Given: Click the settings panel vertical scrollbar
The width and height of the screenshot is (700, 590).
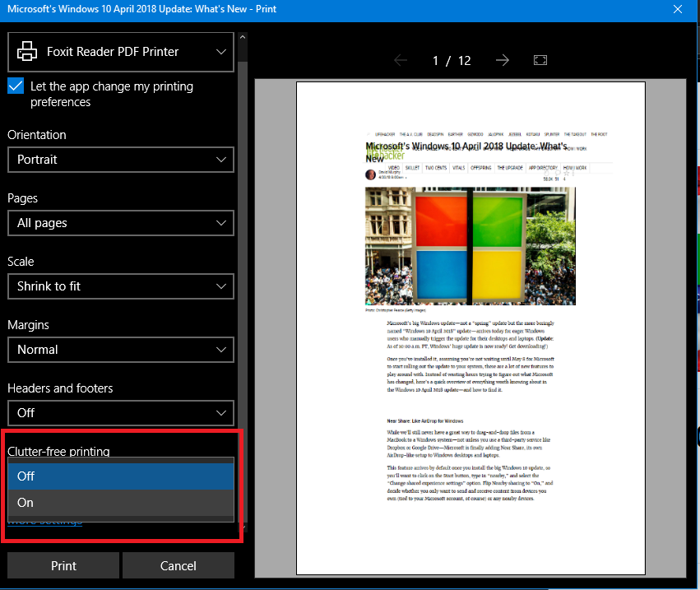Looking at the screenshot, I should pyautogui.click(x=241, y=247).
